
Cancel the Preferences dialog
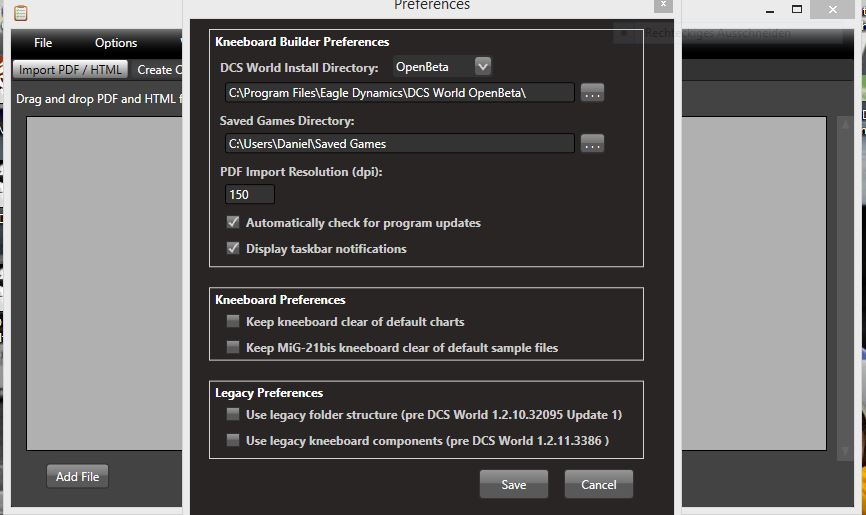599,484
